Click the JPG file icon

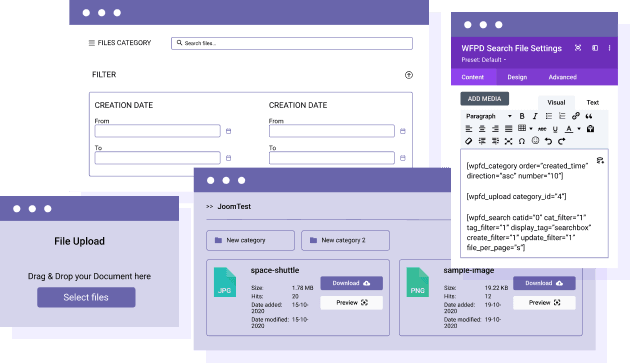pyautogui.click(x=225, y=282)
